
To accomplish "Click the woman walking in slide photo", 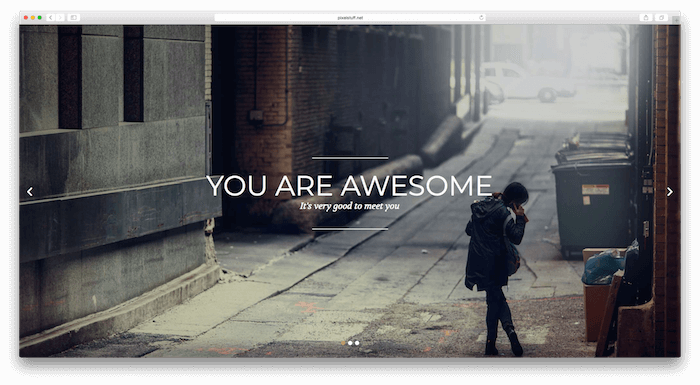I will (496, 268).
